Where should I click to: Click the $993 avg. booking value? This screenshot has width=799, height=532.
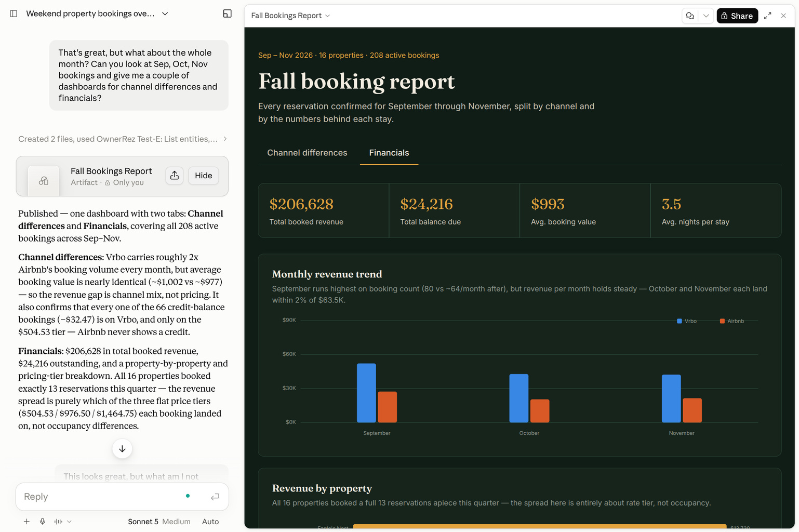tap(548, 204)
